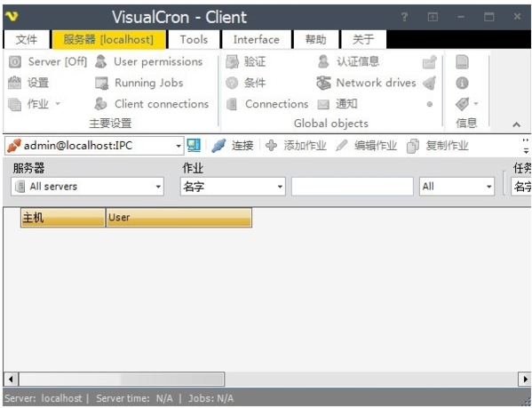Collapse the ribbon with the chevron
This screenshot has height=408, width=532.
point(516,124)
